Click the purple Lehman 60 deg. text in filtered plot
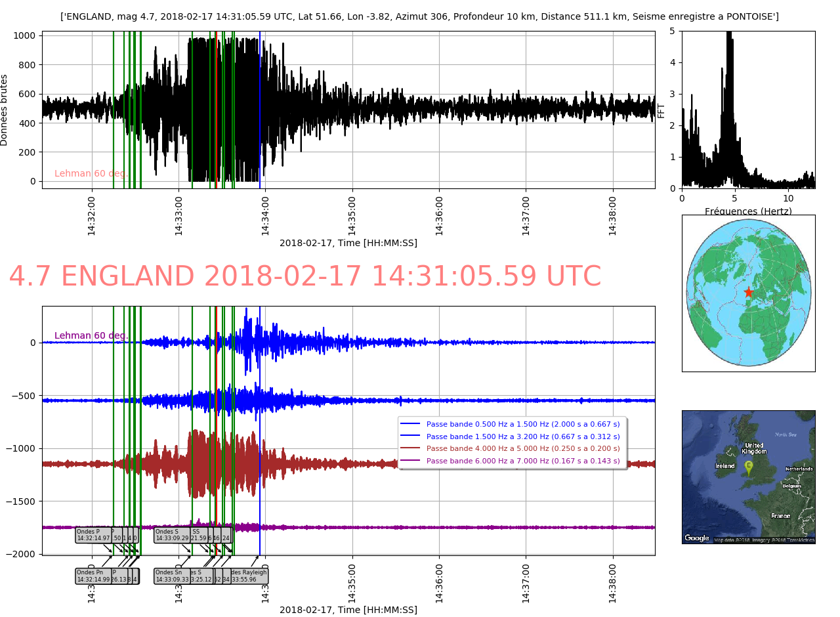The width and height of the screenshot is (840, 617). (91, 336)
